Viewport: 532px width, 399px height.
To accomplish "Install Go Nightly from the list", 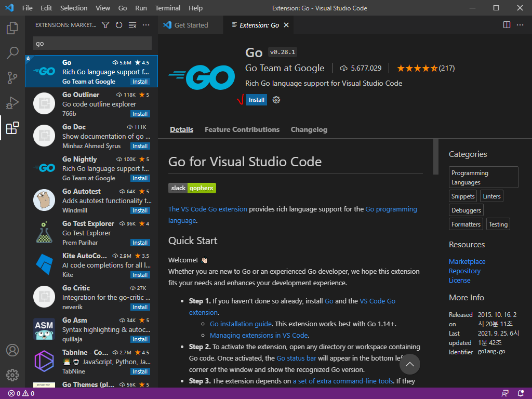I will pyautogui.click(x=140, y=179).
